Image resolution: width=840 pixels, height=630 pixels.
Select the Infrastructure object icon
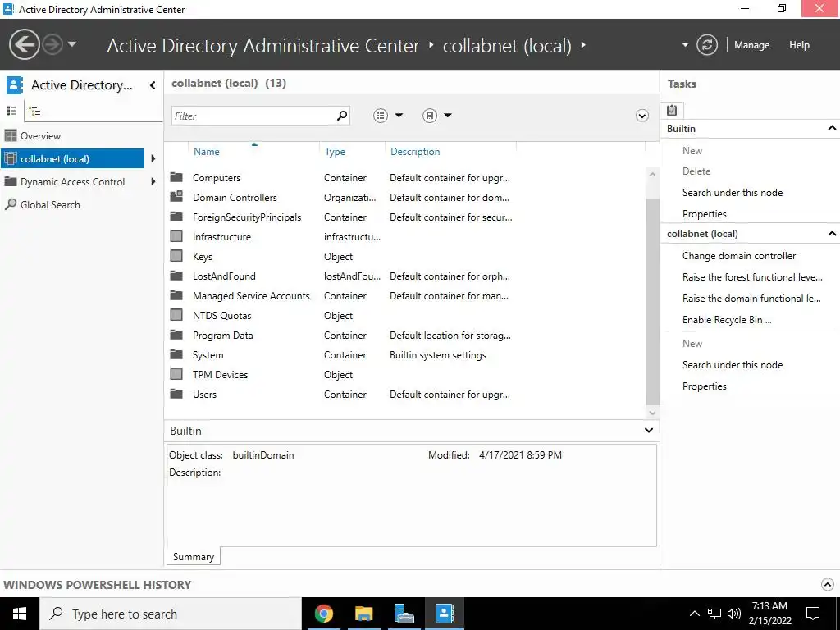pos(176,236)
